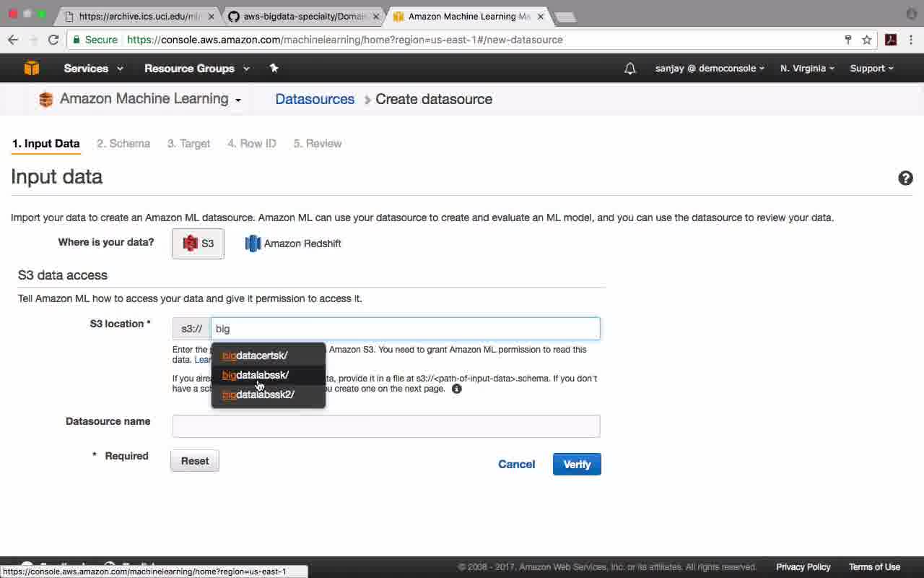Expand the Support menu
This screenshot has width=924, height=578.
871,68
